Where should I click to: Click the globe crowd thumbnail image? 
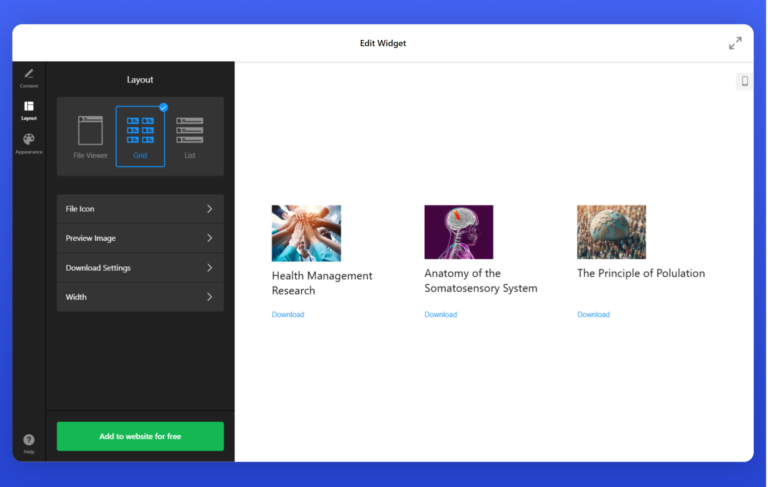tap(611, 232)
